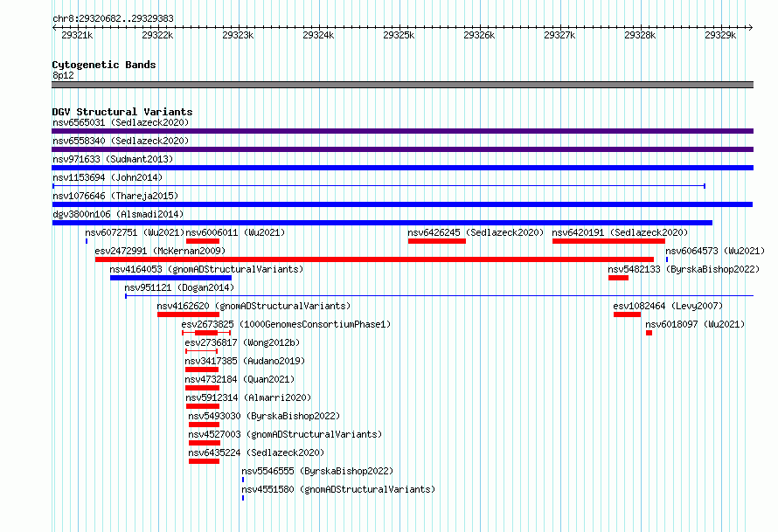Click the blue bar under nsv971633
This screenshot has height=532, width=778.
402,168
